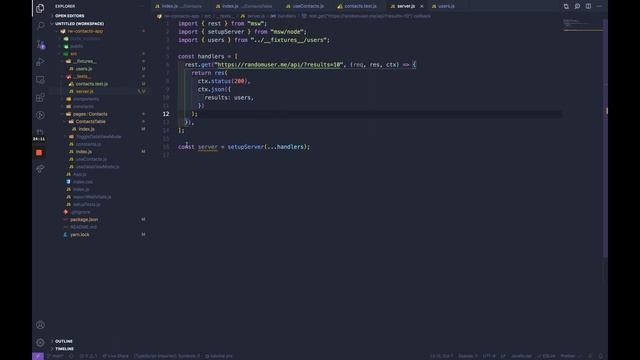The height and width of the screenshot is (360, 640).
Task: Click the editor toolbar icon next to split editor
Action: pos(577,6)
